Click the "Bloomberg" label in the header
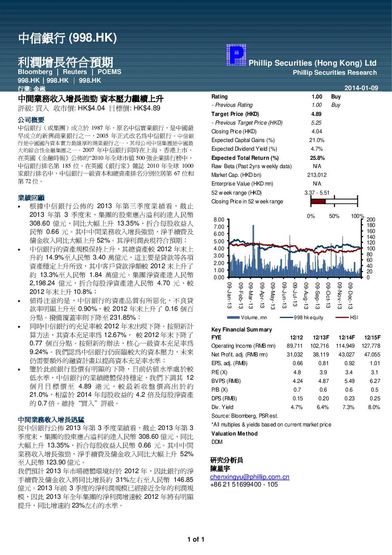This screenshot has height=555, width=392. click(x=35, y=72)
